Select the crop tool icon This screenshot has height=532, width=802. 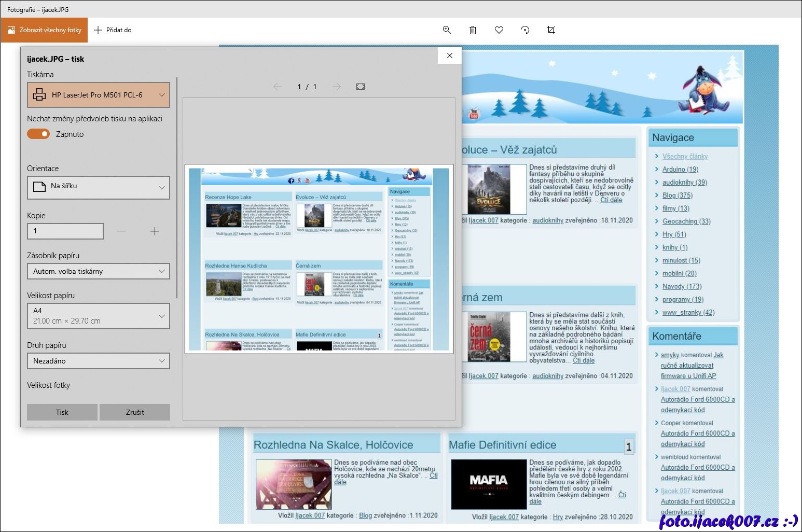click(551, 30)
